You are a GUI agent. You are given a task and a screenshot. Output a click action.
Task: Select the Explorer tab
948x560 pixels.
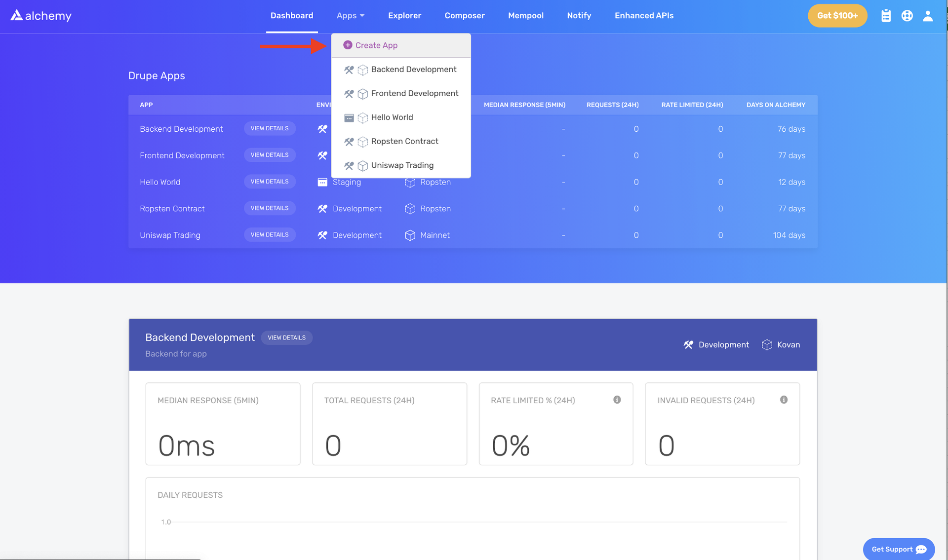point(404,15)
